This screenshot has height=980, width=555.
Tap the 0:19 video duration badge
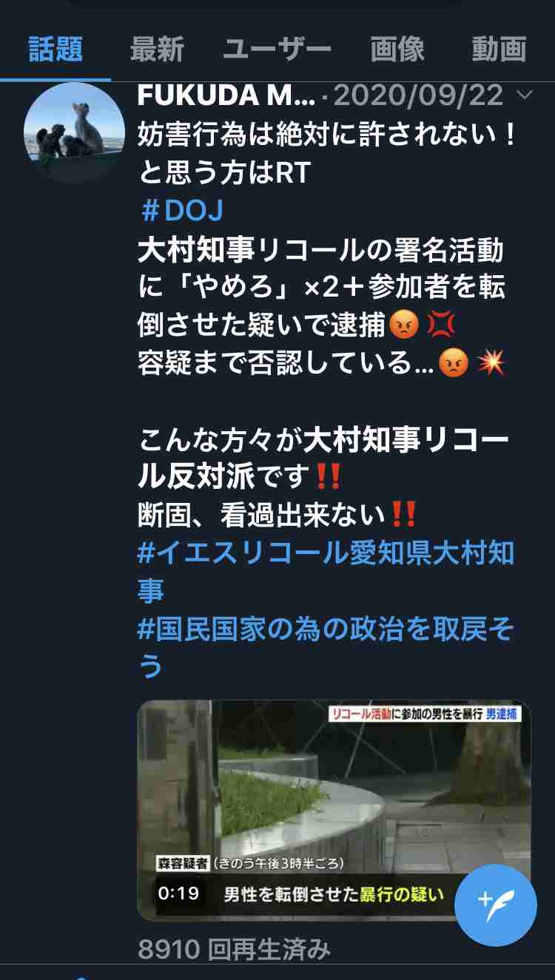[179, 893]
